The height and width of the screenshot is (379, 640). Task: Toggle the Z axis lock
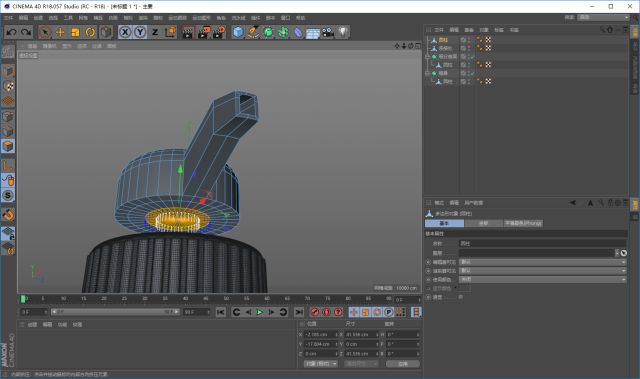click(x=155, y=32)
